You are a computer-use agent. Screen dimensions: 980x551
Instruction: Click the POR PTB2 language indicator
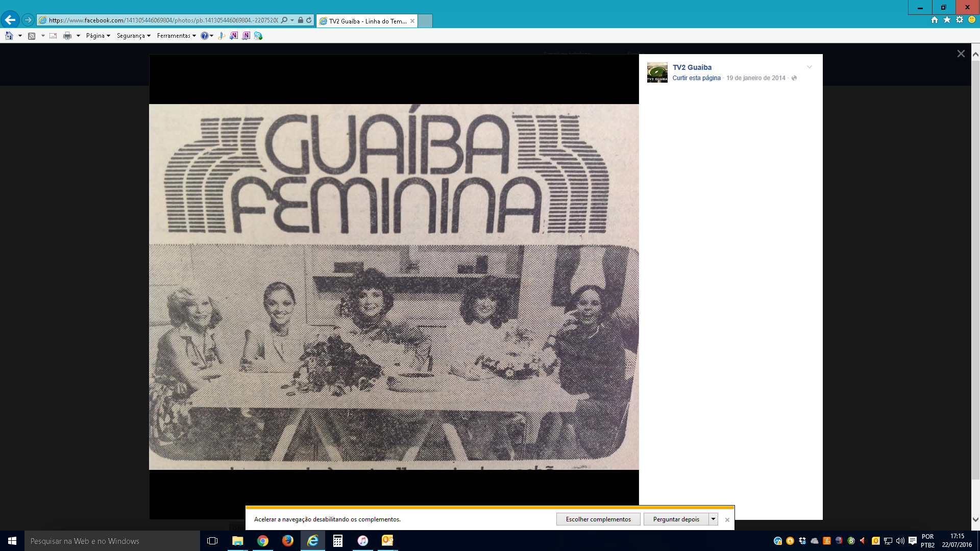[928, 541]
